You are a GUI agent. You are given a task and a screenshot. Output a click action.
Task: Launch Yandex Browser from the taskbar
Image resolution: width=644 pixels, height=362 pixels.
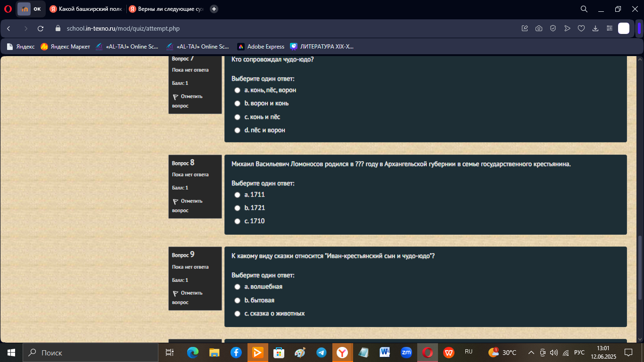(x=343, y=353)
